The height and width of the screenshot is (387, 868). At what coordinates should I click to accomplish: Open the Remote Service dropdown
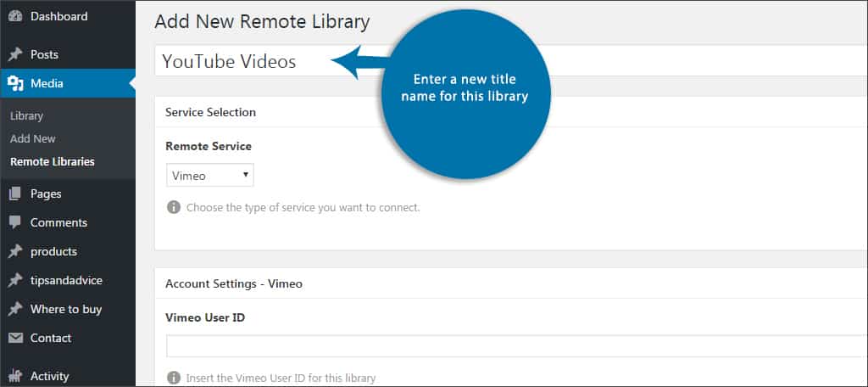tap(209, 176)
